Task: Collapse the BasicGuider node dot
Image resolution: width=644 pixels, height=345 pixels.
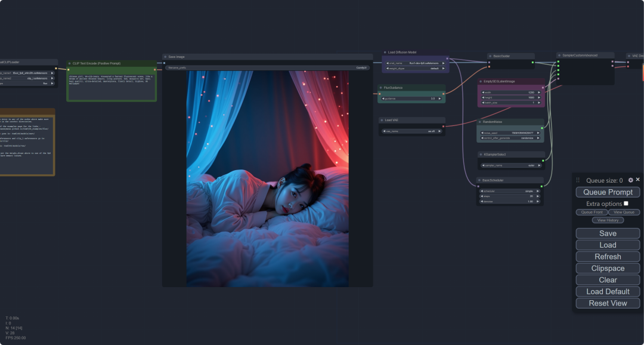Action: tap(490, 56)
